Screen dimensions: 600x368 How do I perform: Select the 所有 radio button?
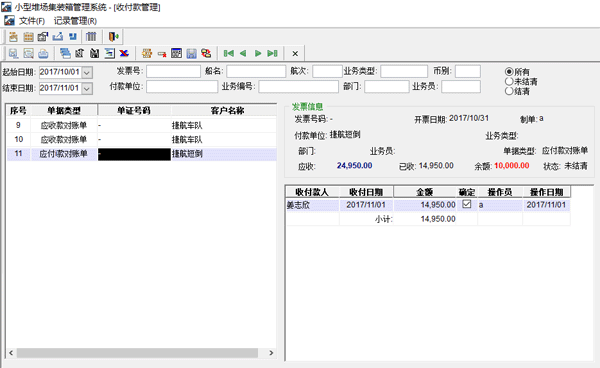[509, 72]
